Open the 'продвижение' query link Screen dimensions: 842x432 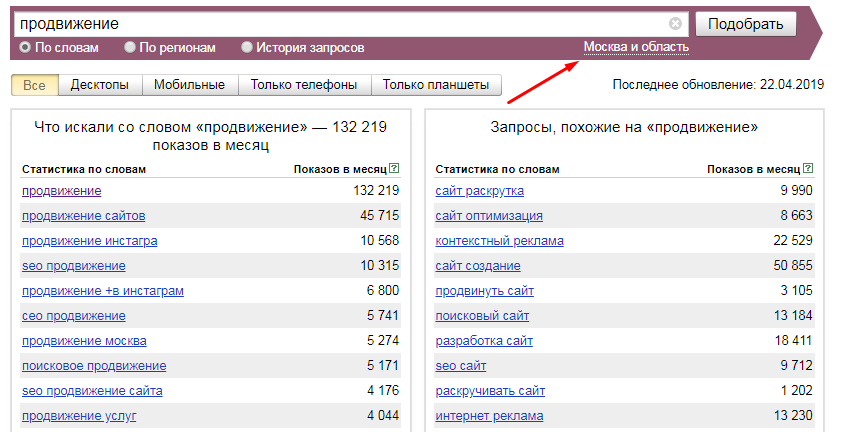[x=62, y=191]
